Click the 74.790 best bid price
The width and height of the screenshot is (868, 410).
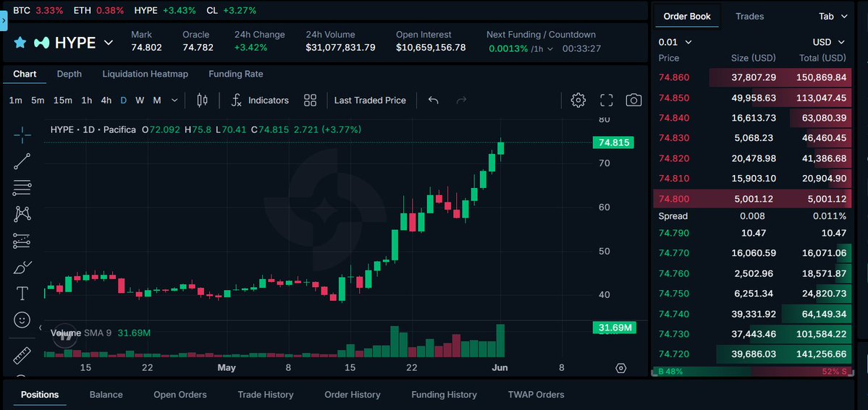point(674,233)
